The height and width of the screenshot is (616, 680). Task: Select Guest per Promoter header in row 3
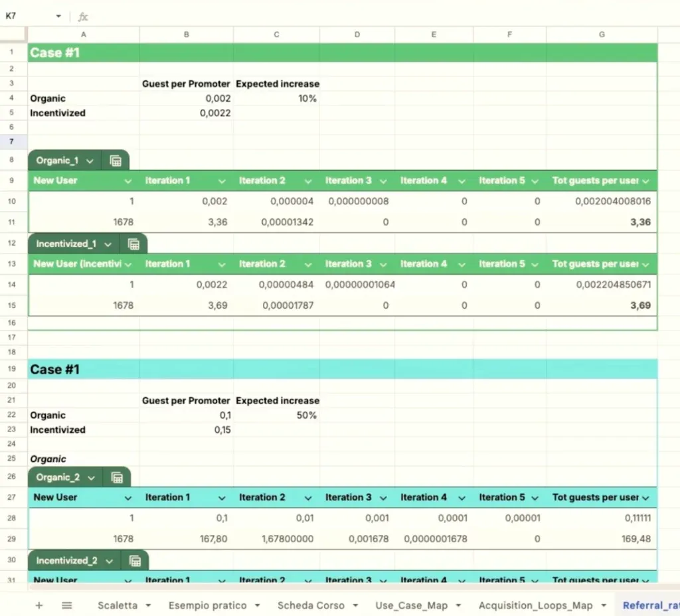pyautogui.click(x=187, y=84)
